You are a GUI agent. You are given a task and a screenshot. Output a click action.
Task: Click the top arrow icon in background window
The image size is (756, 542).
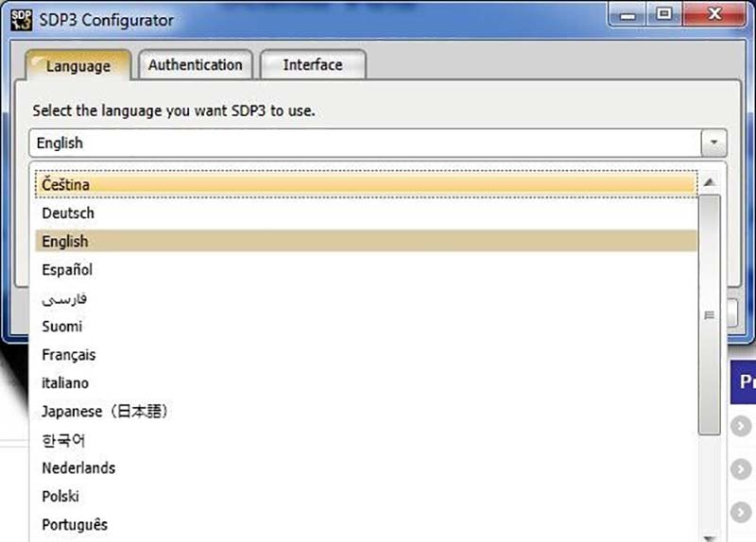(x=741, y=426)
